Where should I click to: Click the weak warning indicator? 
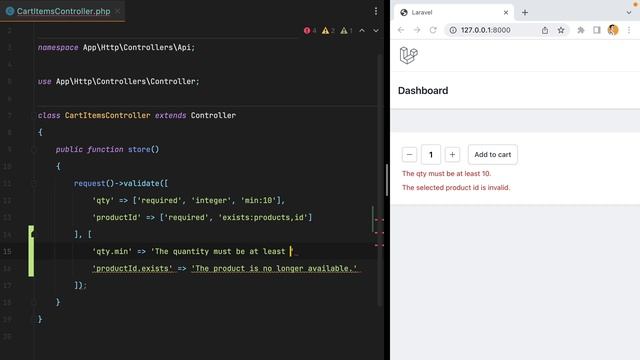coord(347,31)
